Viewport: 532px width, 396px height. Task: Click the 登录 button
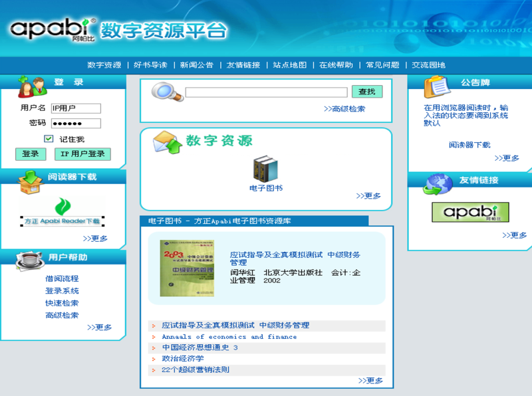pyautogui.click(x=31, y=154)
